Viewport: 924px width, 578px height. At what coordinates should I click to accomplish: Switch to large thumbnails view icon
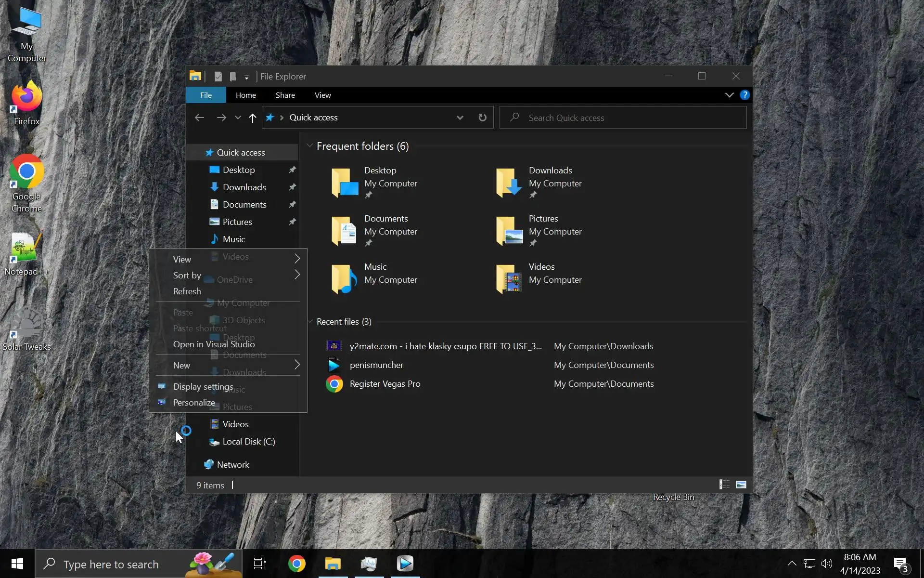(741, 485)
